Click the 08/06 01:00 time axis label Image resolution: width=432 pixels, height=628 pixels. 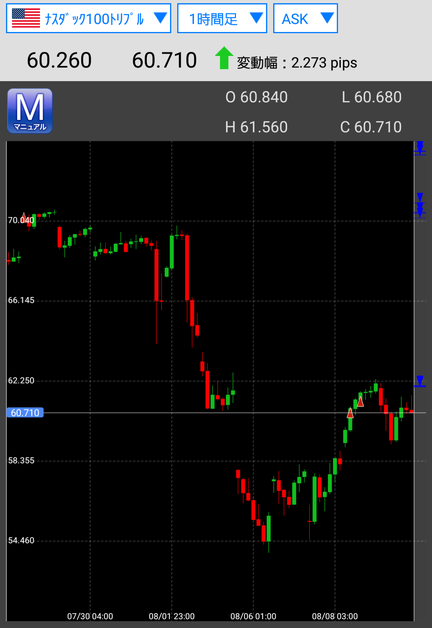point(253,616)
